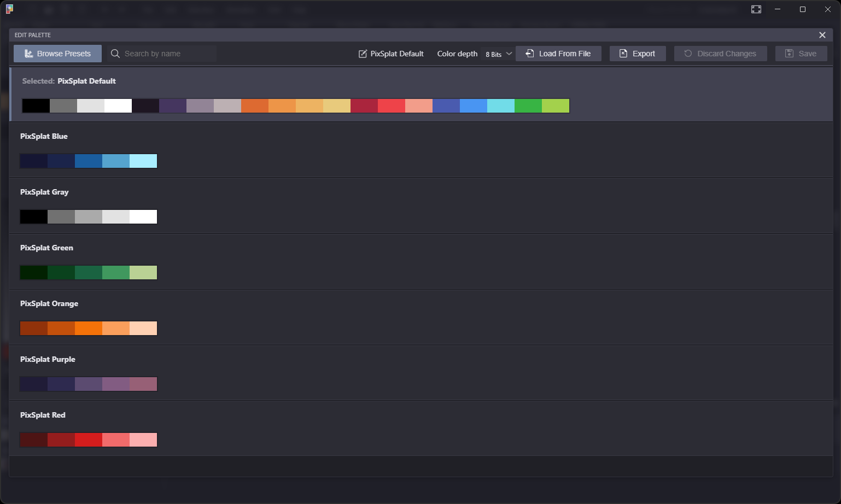Click the Browse Presets button
This screenshot has width=841, height=504.
[57, 54]
